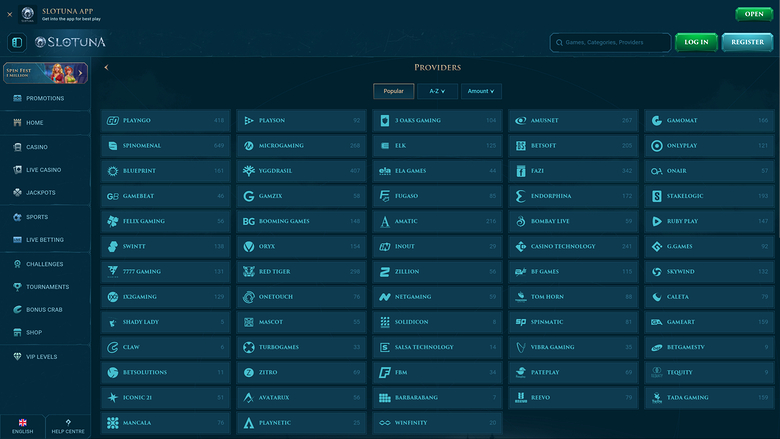Open Help Centre at the sidebar bottom

pos(67,426)
